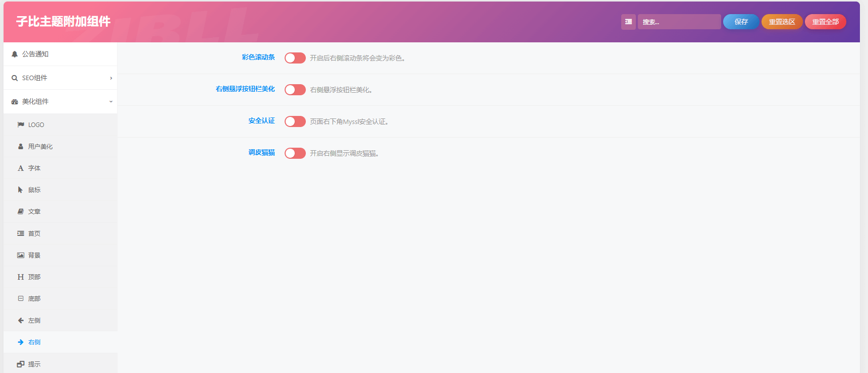Open the 鼠标 settings item
The image size is (868, 373).
60,190
